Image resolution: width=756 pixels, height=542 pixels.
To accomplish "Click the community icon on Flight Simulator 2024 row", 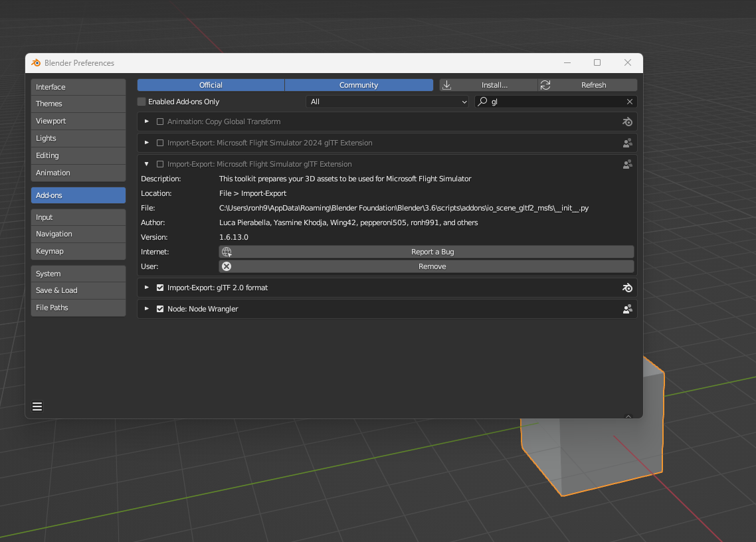I will pos(627,143).
